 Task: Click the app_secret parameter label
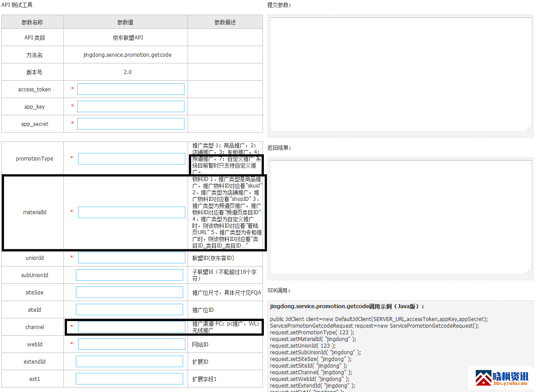(x=35, y=124)
